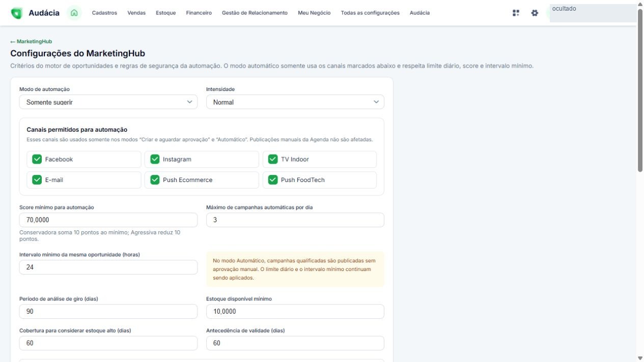Image resolution: width=644 pixels, height=362 pixels.
Task: Click 'Conservadora soma 10 pontos' hint text
Action: 100,235
